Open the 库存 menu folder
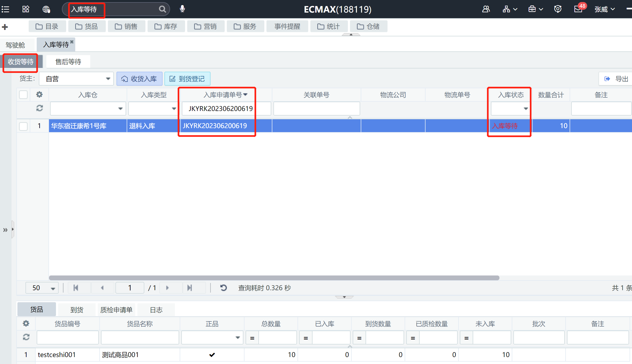 click(166, 26)
